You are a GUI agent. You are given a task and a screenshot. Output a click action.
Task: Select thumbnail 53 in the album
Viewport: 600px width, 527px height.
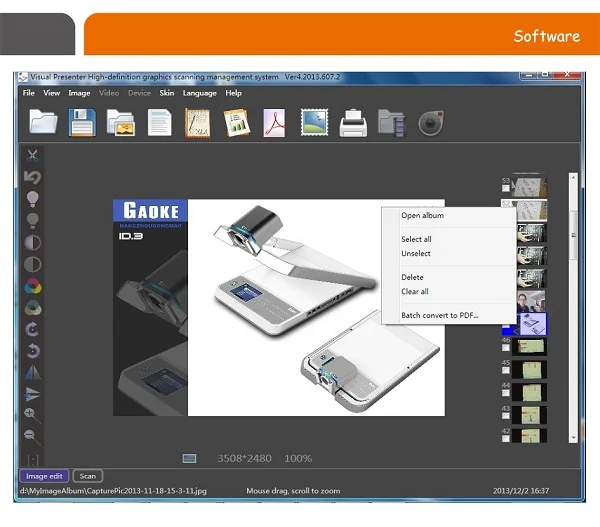tap(529, 186)
